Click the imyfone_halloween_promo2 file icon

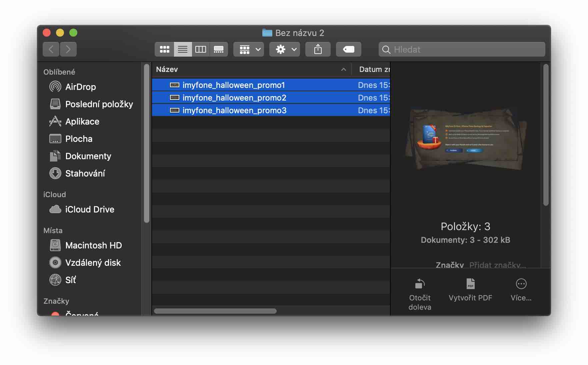pos(175,98)
